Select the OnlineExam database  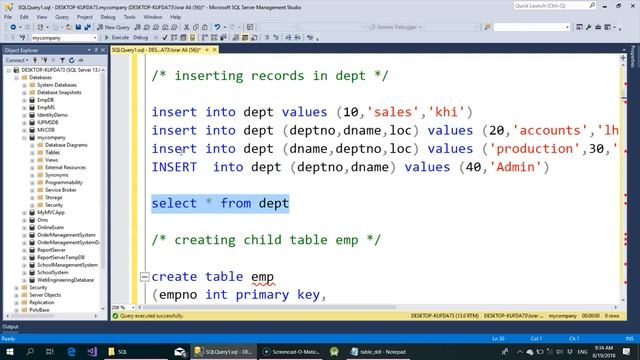tap(51, 227)
